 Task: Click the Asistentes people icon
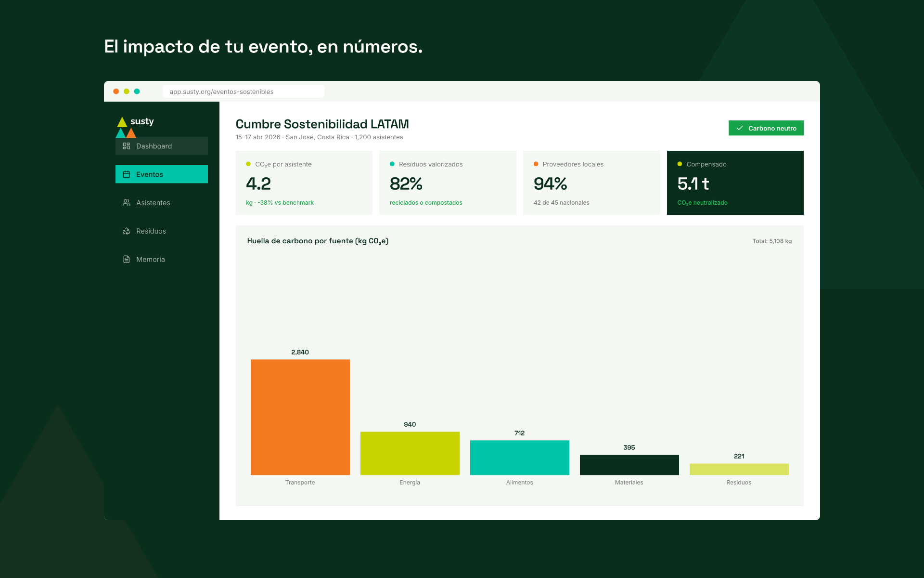pyautogui.click(x=127, y=203)
